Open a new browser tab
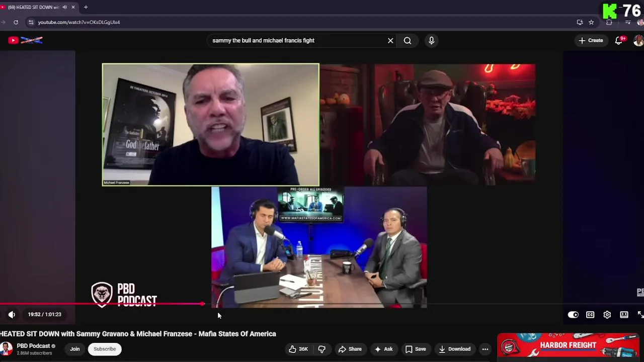The width and height of the screenshot is (644, 362). point(86,7)
